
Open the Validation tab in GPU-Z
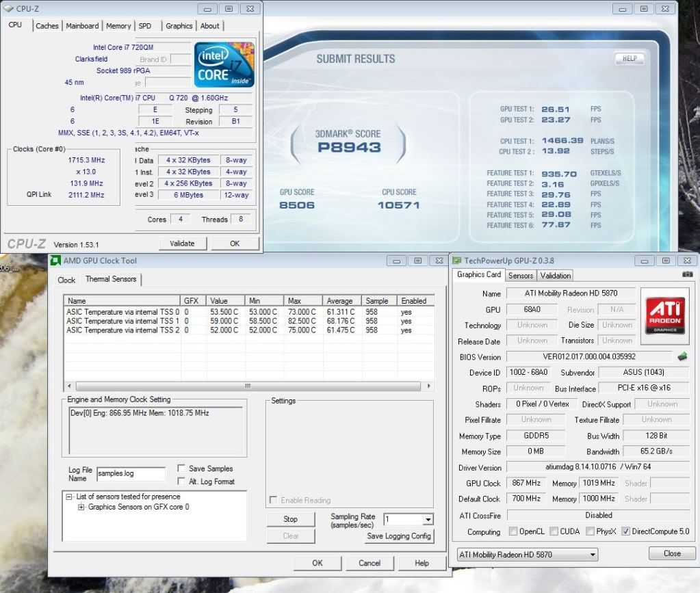point(556,276)
